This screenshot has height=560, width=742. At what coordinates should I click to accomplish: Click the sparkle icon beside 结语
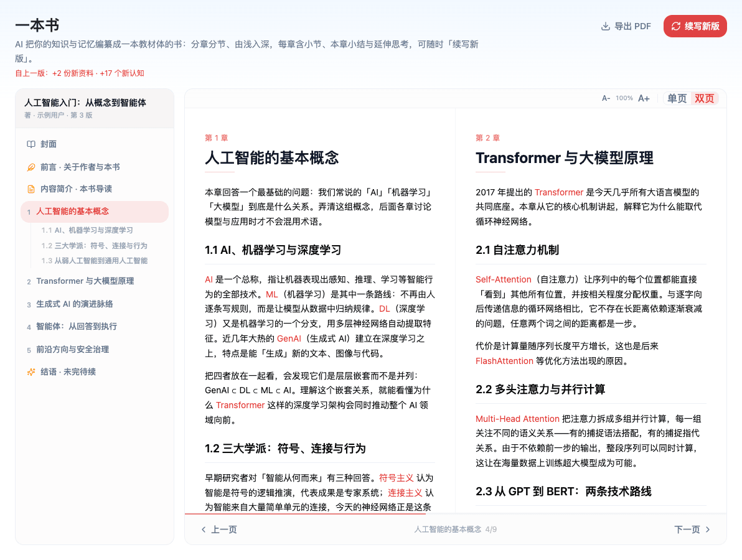(x=31, y=372)
